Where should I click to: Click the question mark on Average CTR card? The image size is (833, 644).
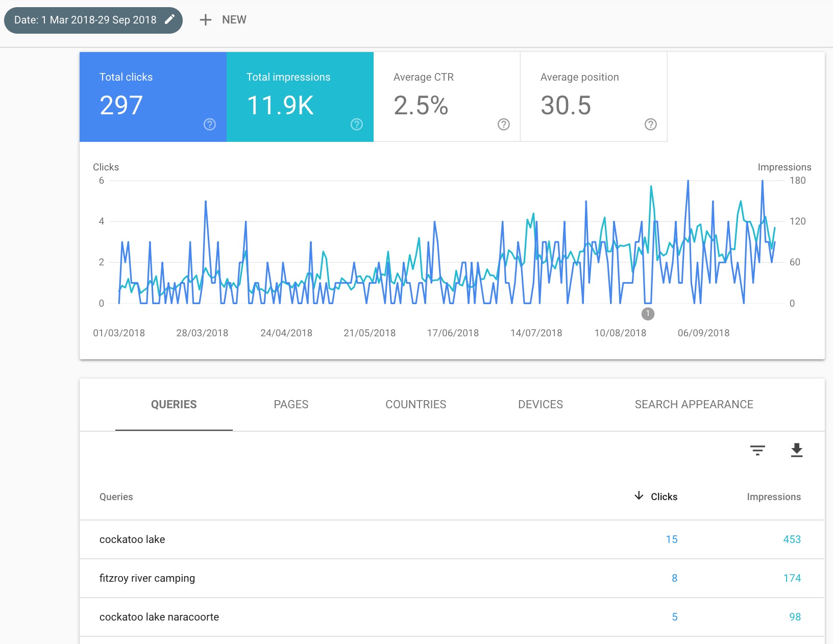503,124
